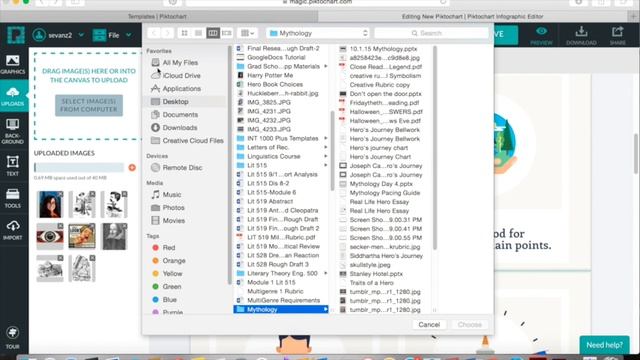Click the Piktochart logo icon

coord(16,35)
